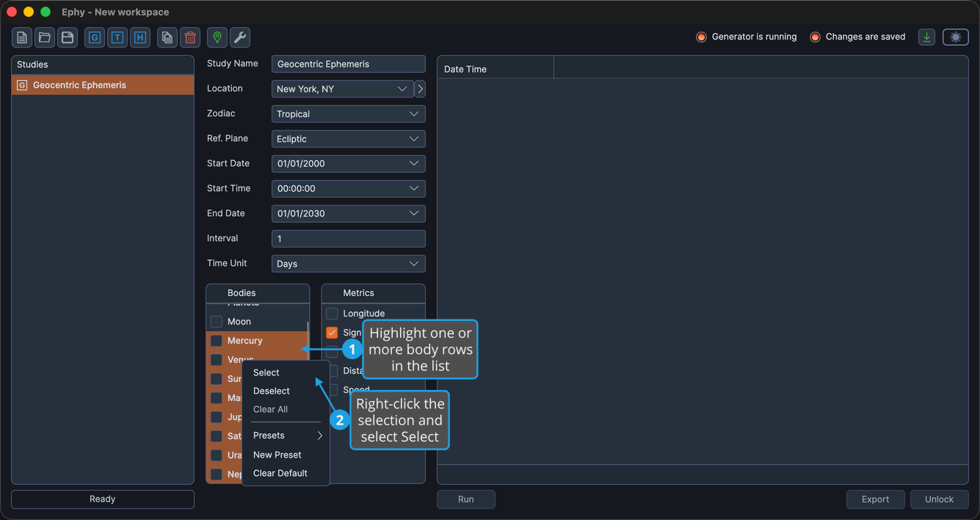980x520 pixels.
Task: Click the Interval input field
Action: 349,239
